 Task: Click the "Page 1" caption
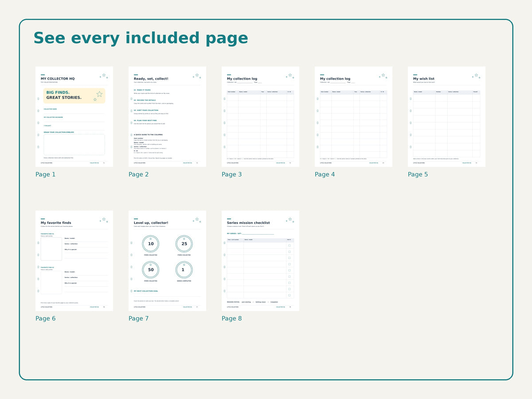click(x=46, y=174)
